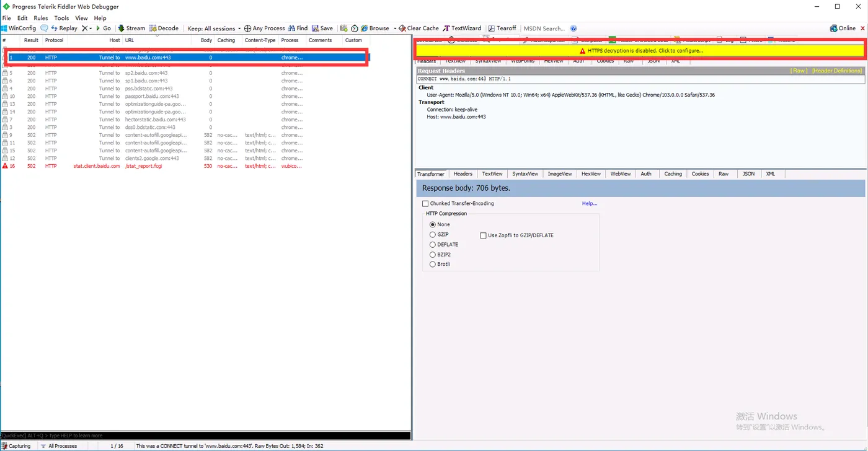Check Use Zopfli to GZIP/DEFLATE

[484, 235]
